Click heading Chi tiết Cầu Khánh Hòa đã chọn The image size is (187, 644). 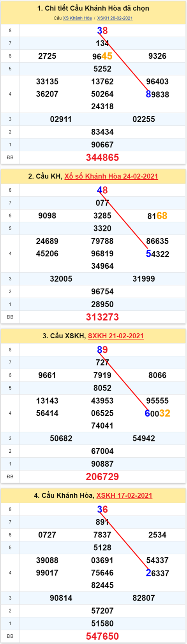(93, 8)
